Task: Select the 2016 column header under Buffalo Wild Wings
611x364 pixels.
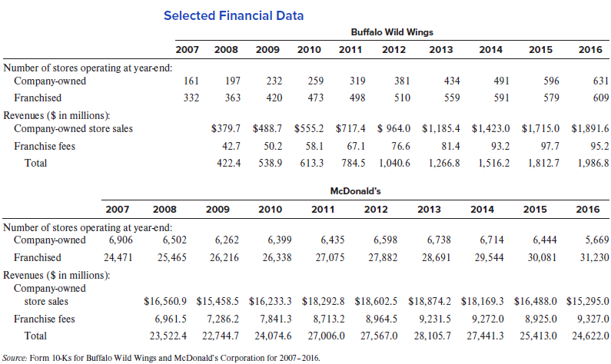Action: pos(589,50)
